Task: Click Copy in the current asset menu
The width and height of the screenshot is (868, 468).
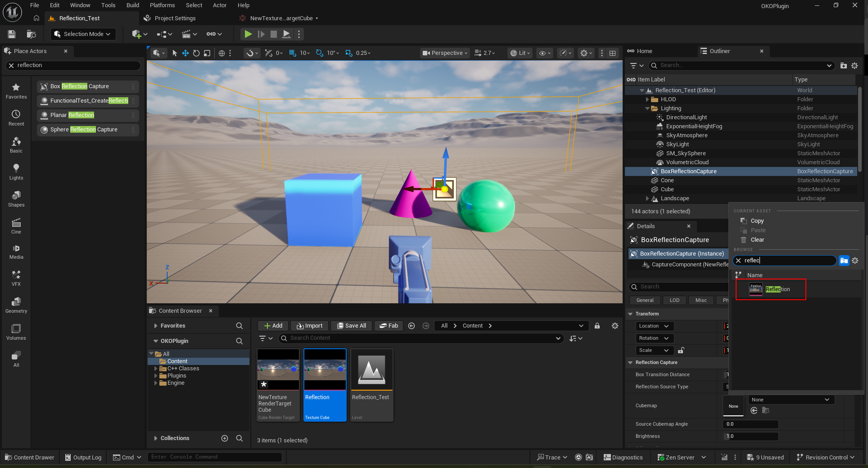Action: coord(757,221)
